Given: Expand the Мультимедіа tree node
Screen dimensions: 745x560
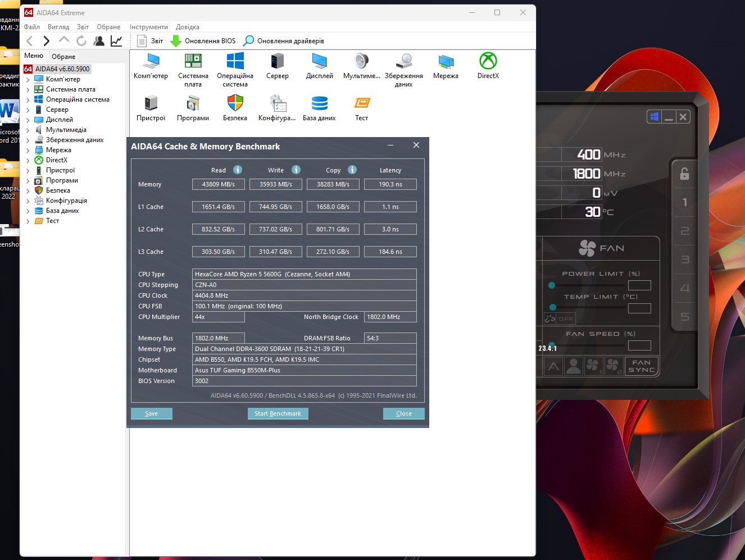Looking at the screenshot, I should pyautogui.click(x=28, y=130).
